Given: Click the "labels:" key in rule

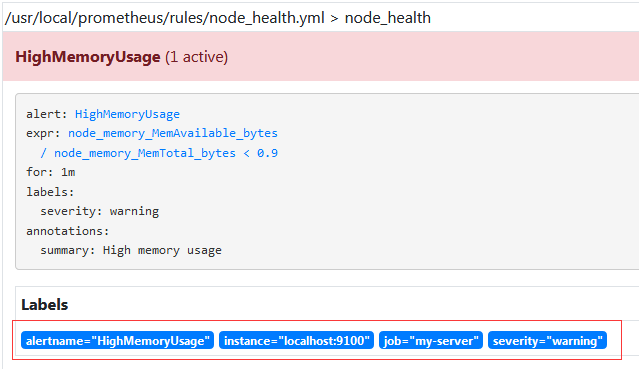Looking at the screenshot, I should (50, 192).
